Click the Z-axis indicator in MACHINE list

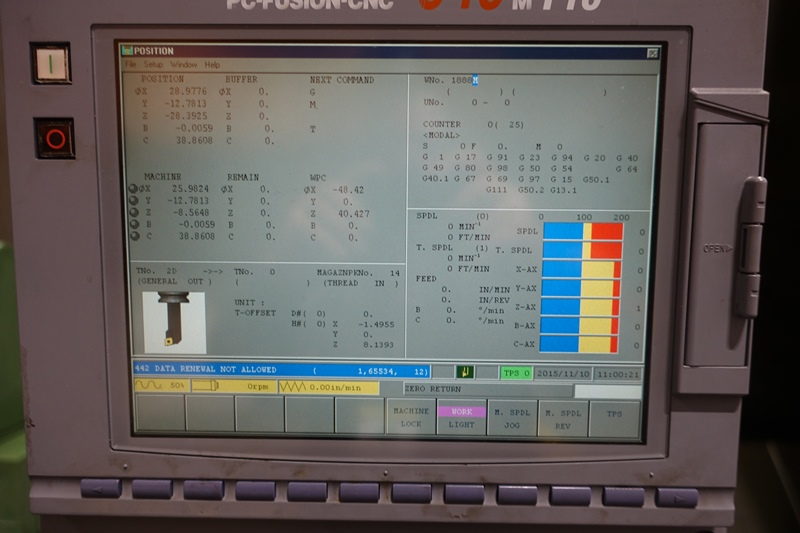click(x=133, y=212)
